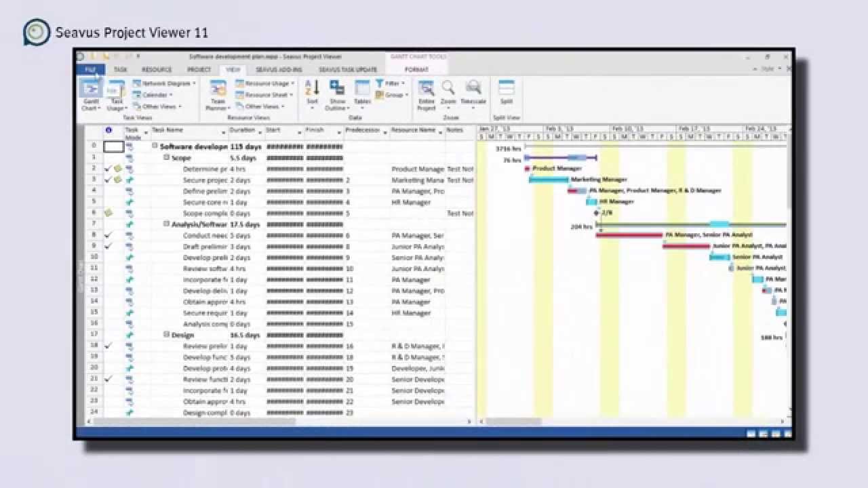The width and height of the screenshot is (868, 488).
Task: Click the Group icon
Action: pos(380,95)
